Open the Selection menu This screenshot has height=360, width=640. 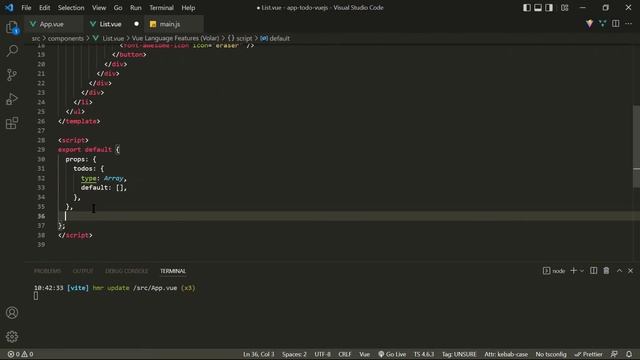(71, 8)
